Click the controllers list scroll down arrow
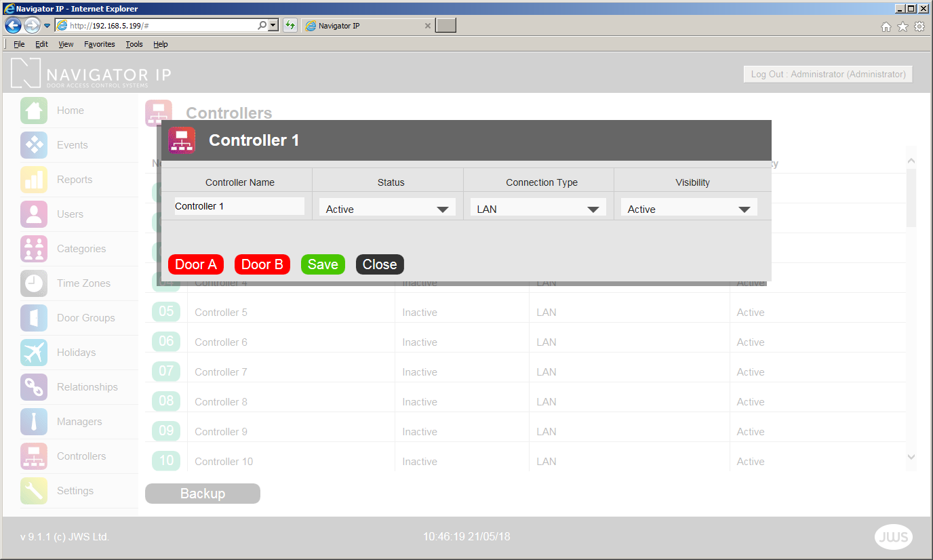This screenshot has height=560, width=933. tap(911, 457)
